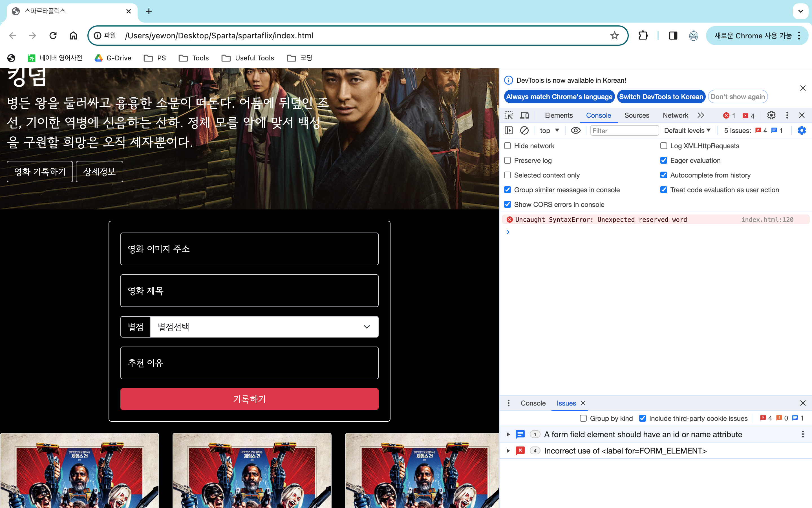Click the error count badge in DevTools toolbar

[x=729, y=116]
